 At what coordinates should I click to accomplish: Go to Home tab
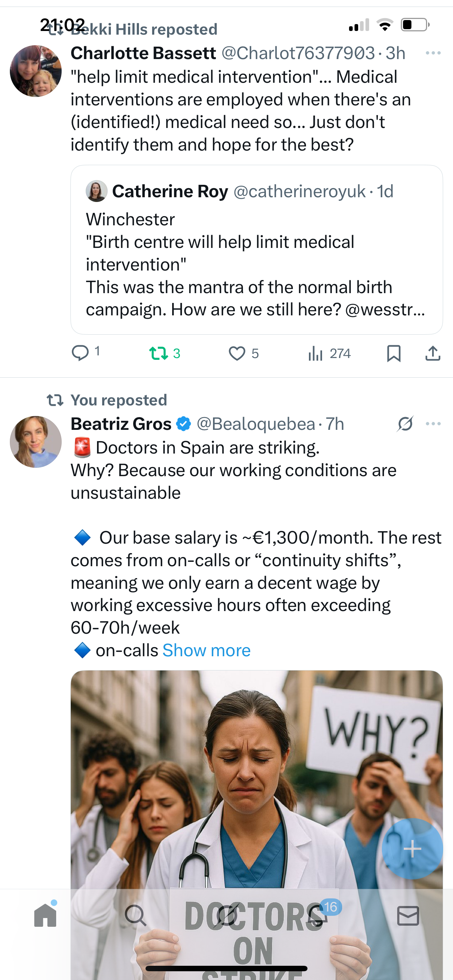45,915
